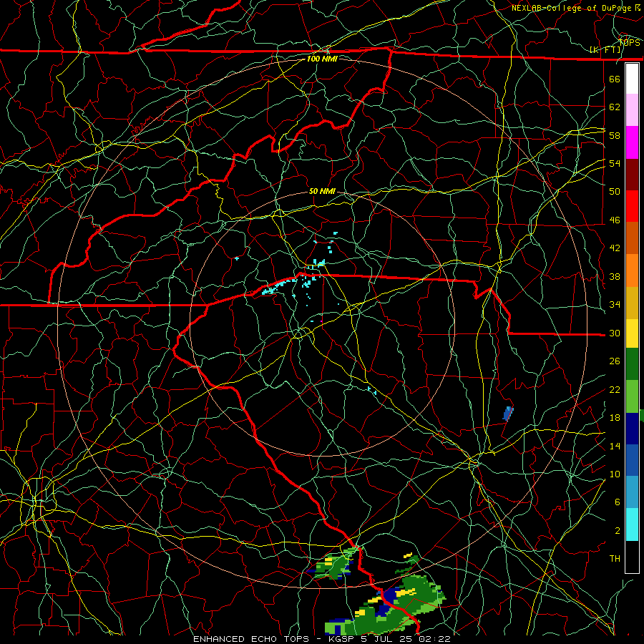
Task: Click the cyan 10 kft legend swatch
Action: click(x=632, y=525)
